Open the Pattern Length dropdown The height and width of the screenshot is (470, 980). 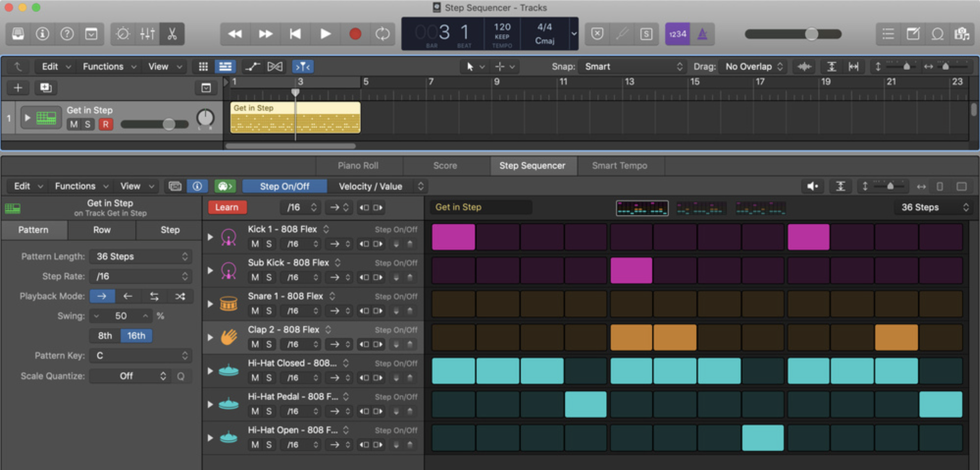coord(140,256)
